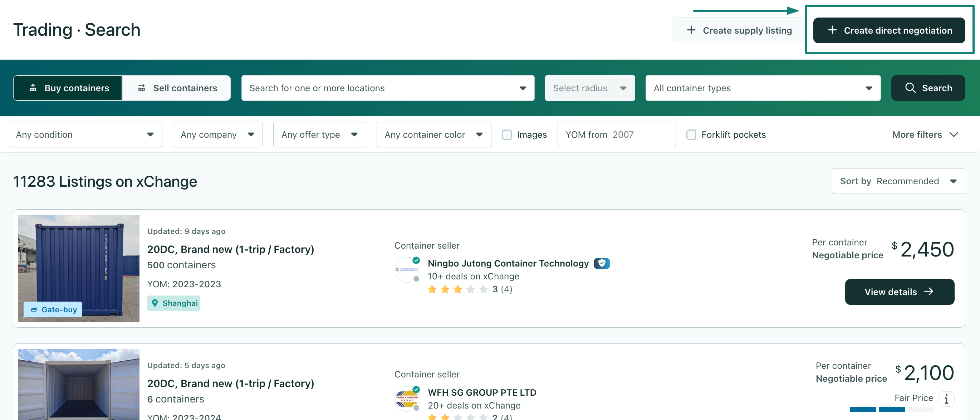
Task: Click the 10+ deals on xChange text
Action: [473, 277]
